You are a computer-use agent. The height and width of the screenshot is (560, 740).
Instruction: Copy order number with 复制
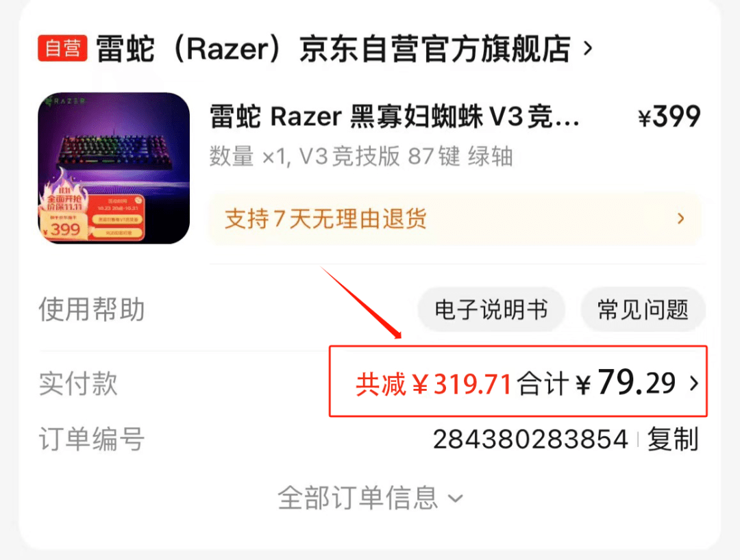(x=673, y=440)
